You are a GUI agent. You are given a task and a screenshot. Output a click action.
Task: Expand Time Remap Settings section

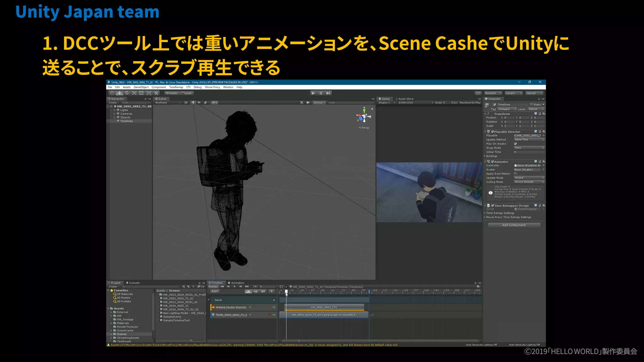click(x=485, y=213)
